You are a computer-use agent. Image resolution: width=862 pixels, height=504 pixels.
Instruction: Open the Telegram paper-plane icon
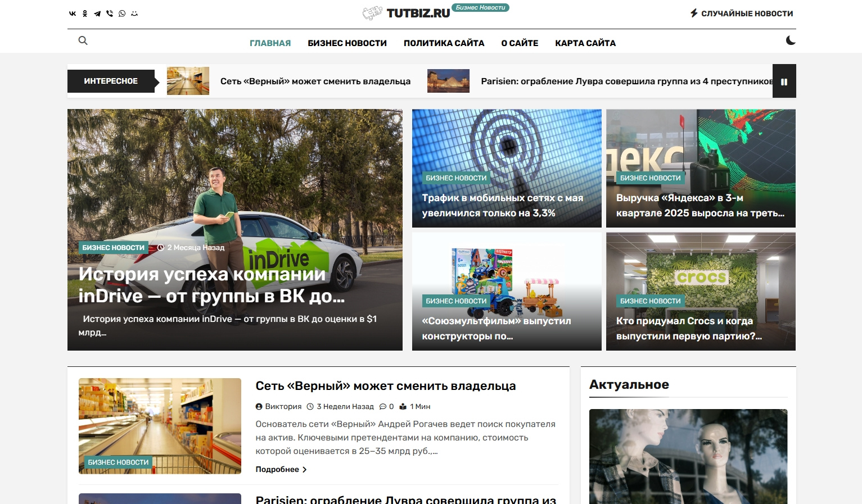coord(97,13)
